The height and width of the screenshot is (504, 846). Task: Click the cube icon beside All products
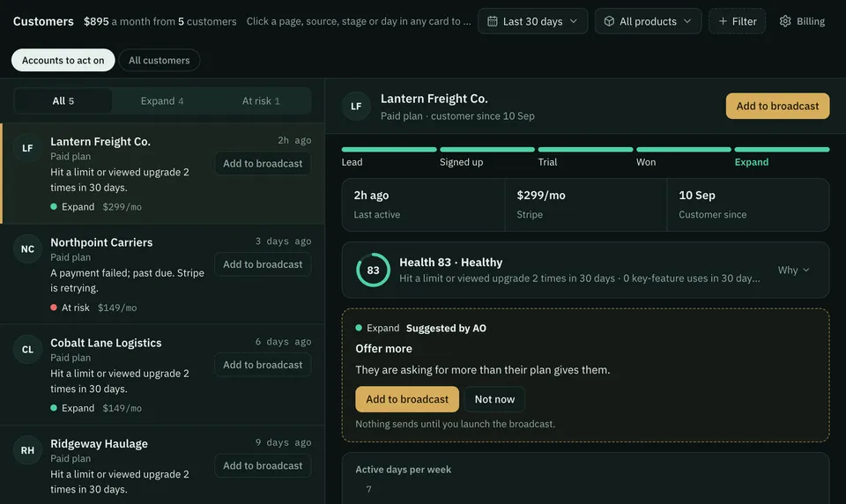609,21
